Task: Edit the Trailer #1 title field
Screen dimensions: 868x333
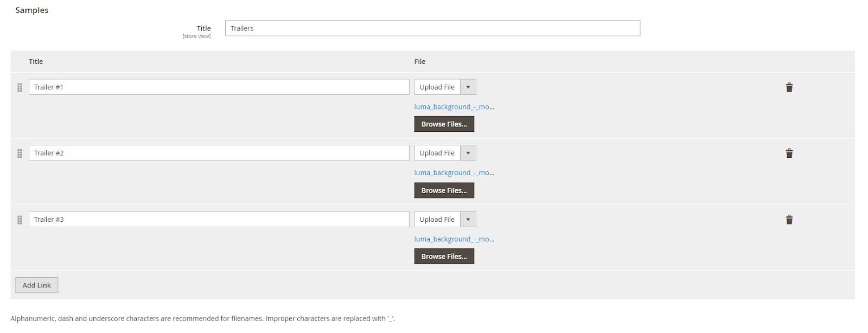Action: coord(219,87)
